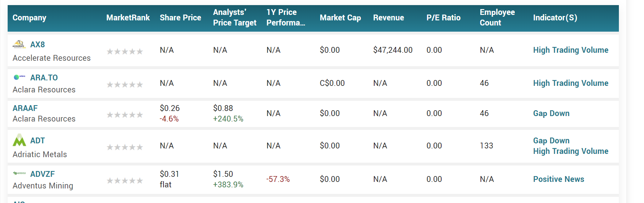Click the star rating for AX8
This screenshot has height=203, width=644.
pyautogui.click(x=125, y=52)
